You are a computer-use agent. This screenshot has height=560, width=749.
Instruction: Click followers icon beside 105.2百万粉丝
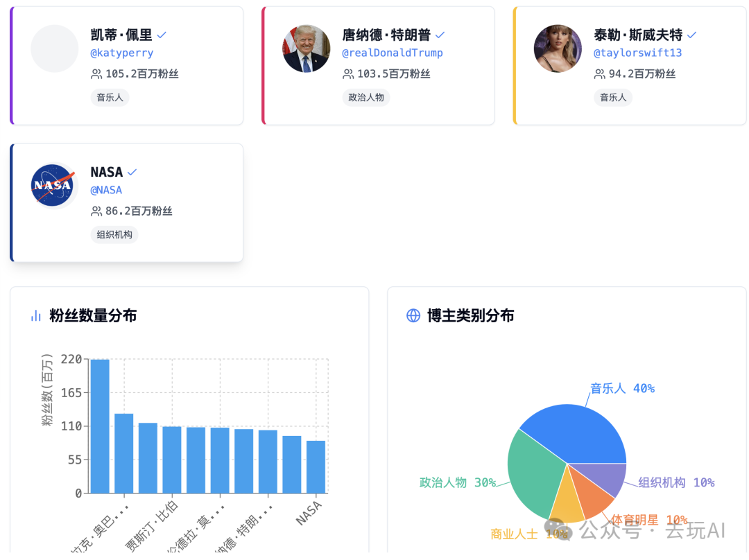(x=96, y=74)
